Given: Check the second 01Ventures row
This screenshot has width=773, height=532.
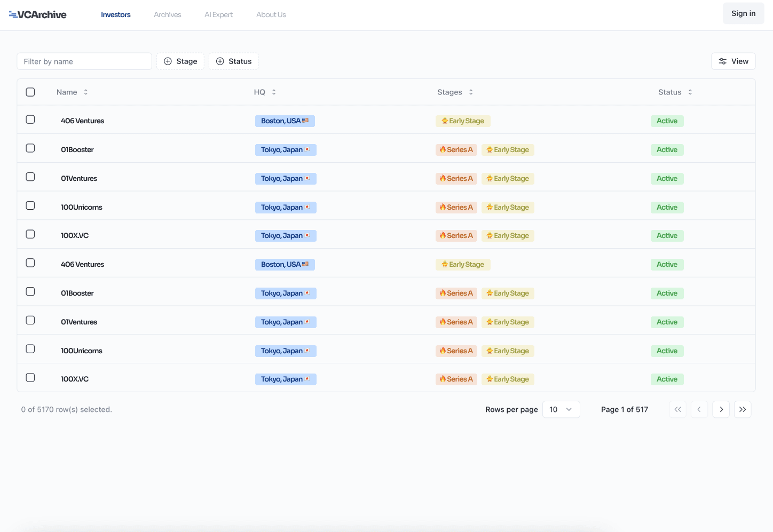Looking at the screenshot, I should pos(30,320).
